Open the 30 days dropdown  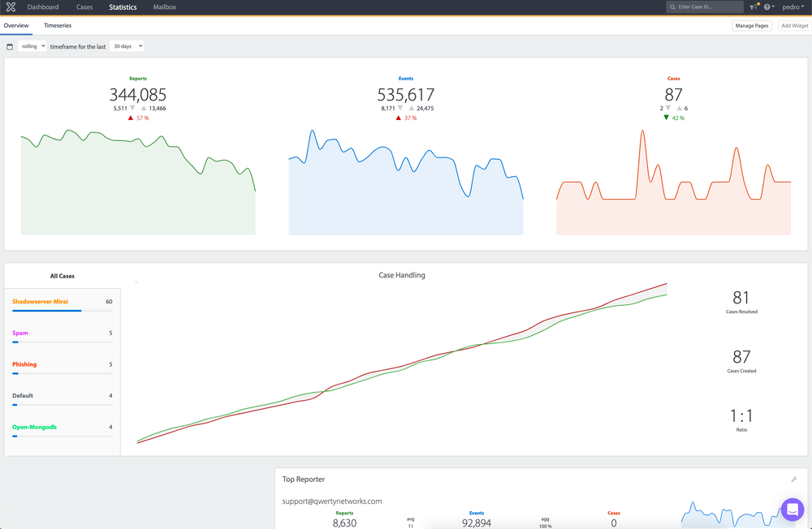pyautogui.click(x=127, y=46)
